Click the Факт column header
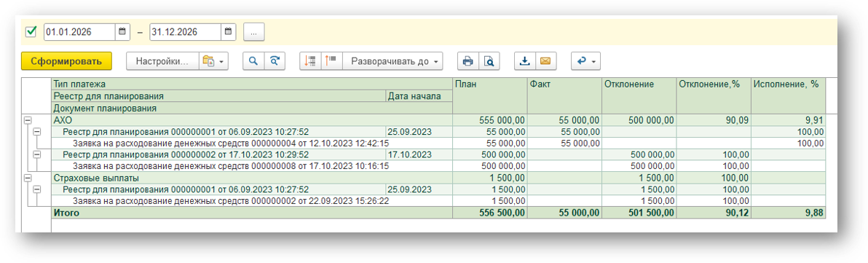868x263 pixels. 564,96
